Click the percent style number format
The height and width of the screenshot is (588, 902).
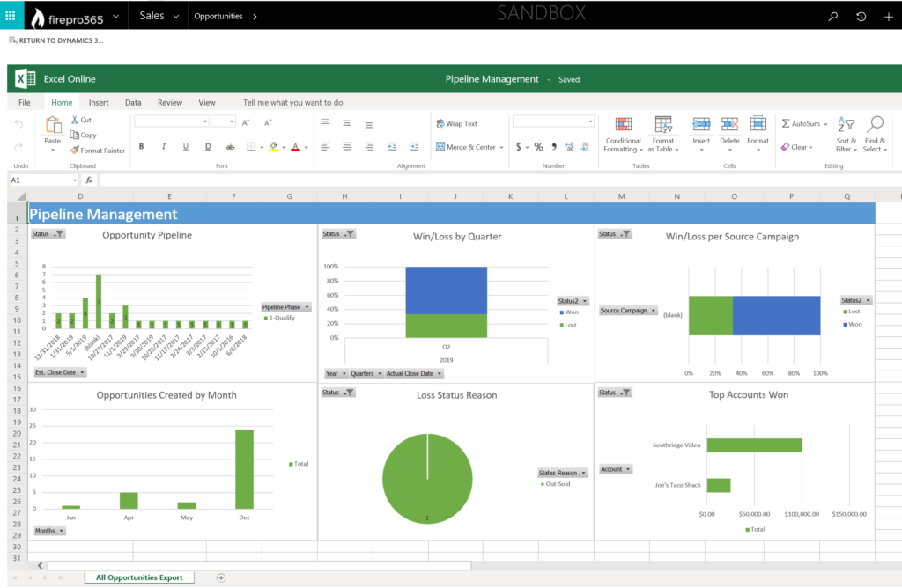click(537, 147)
